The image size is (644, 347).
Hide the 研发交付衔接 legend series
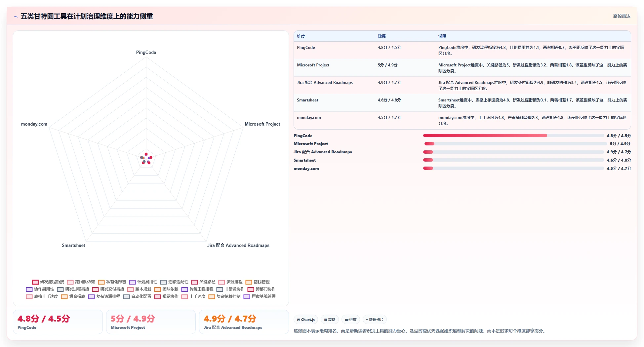click(x=108, y=289)
